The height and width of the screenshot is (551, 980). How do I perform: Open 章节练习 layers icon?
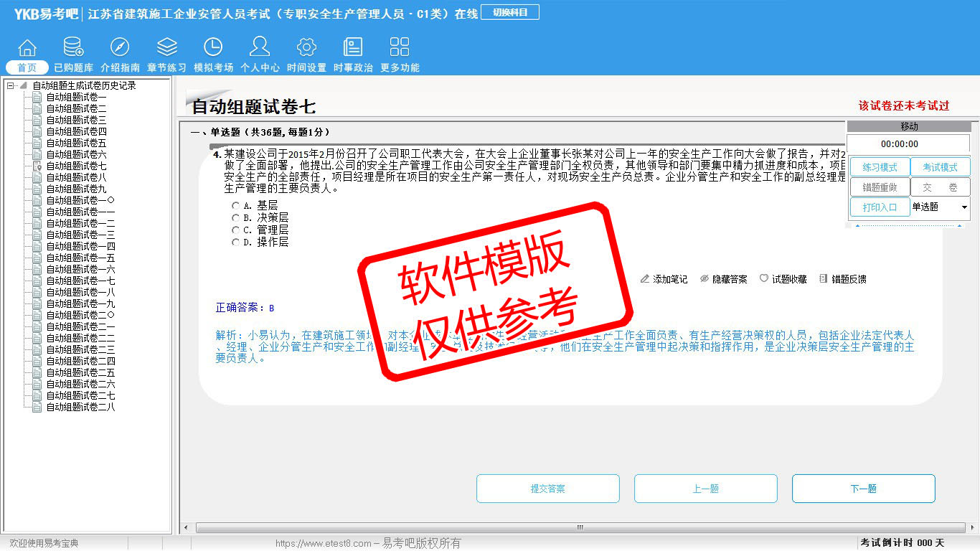[x=166, y=48]
